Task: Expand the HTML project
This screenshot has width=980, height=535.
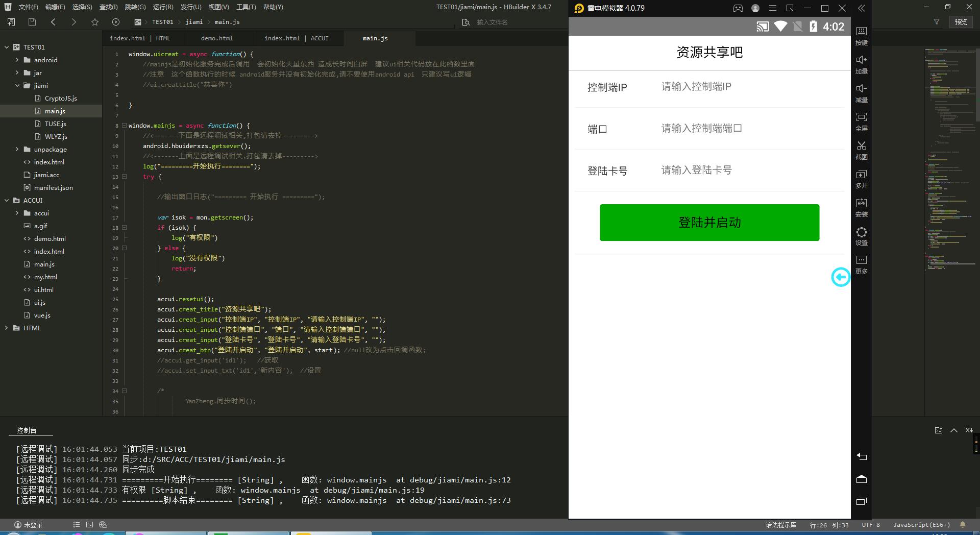Action: (7, 328)
